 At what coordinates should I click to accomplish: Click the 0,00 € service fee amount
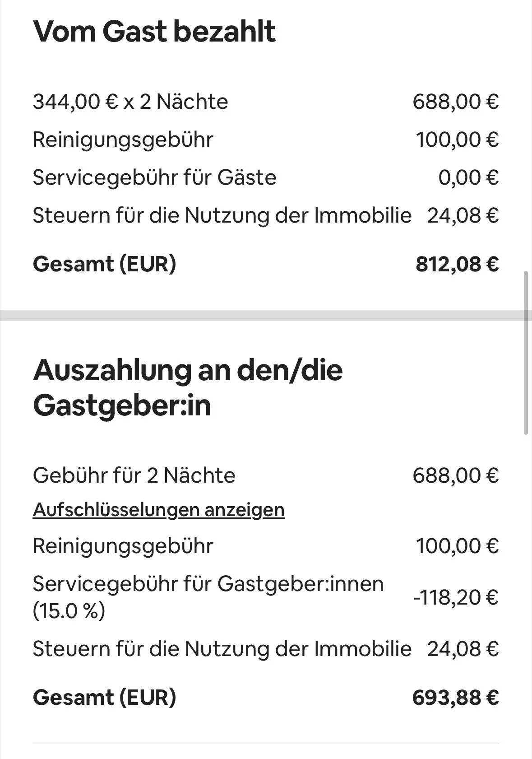468,177
